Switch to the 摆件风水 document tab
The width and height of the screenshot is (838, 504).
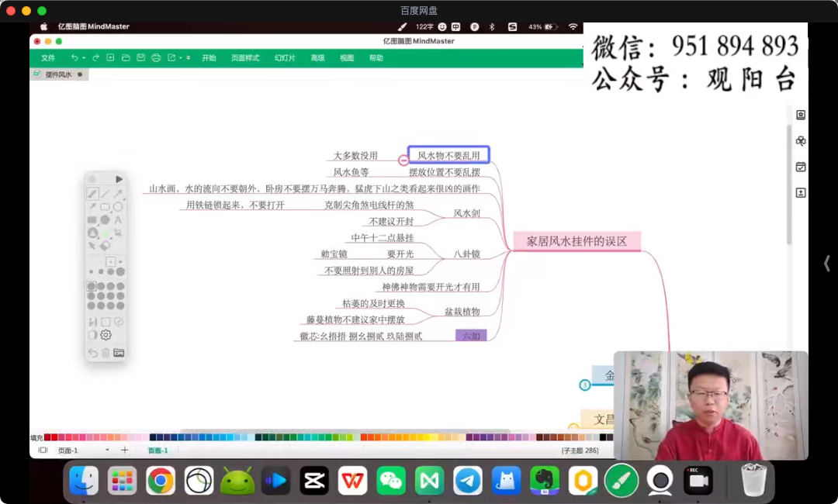[58, 74]
